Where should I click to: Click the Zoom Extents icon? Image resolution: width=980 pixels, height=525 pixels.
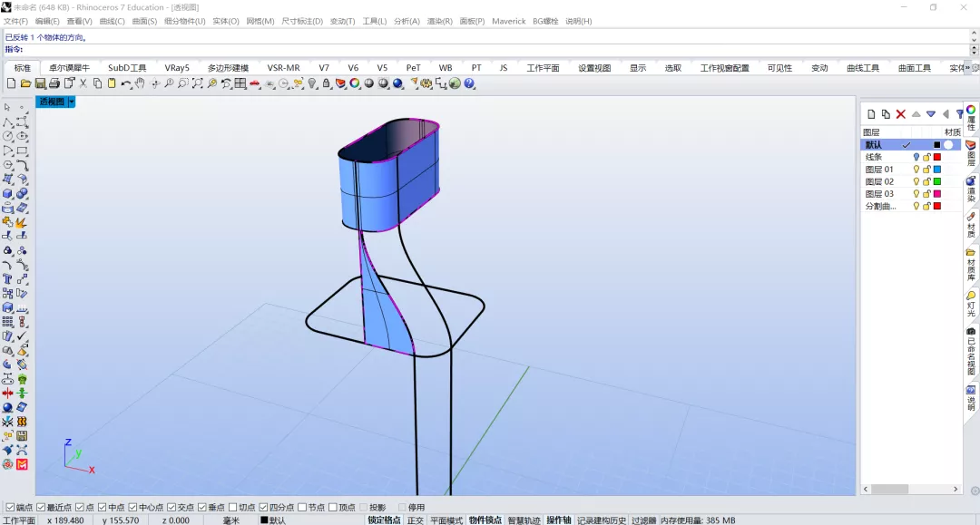point(198,83)
